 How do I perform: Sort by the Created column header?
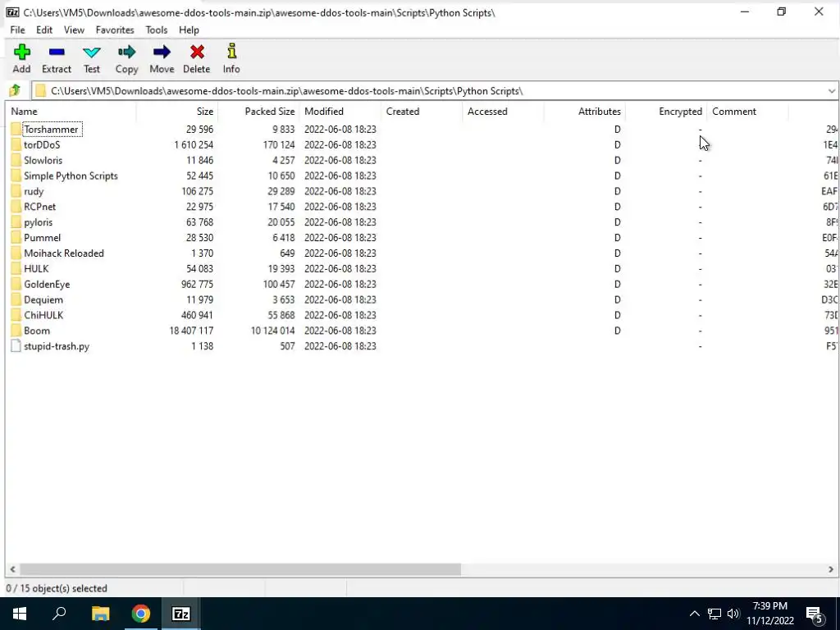click(x=421, y=112)
